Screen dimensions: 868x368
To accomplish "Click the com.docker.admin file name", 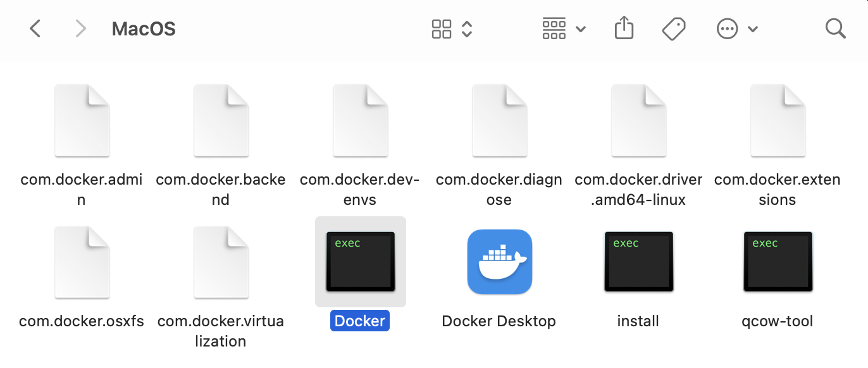I will [x=82, y=190].
